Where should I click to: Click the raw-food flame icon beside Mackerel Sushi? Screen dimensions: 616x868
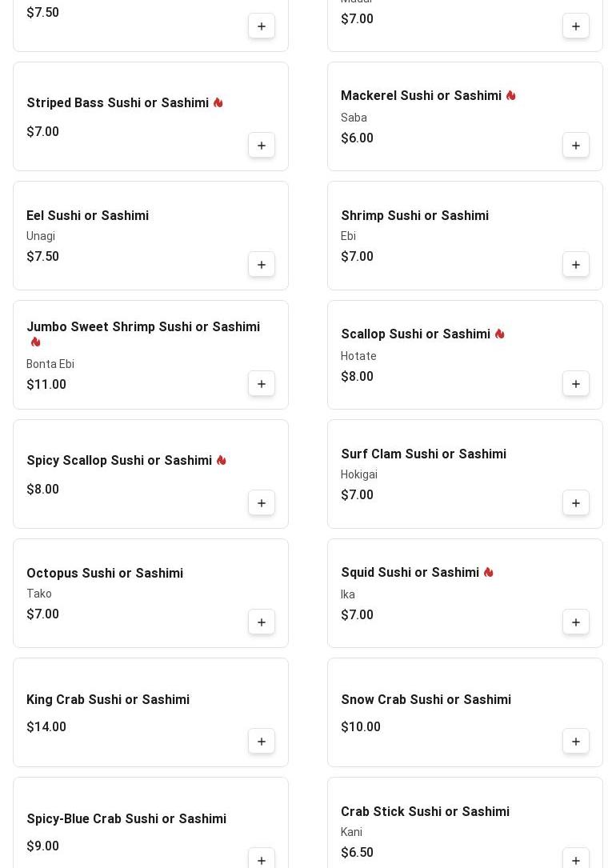(511, 96)
